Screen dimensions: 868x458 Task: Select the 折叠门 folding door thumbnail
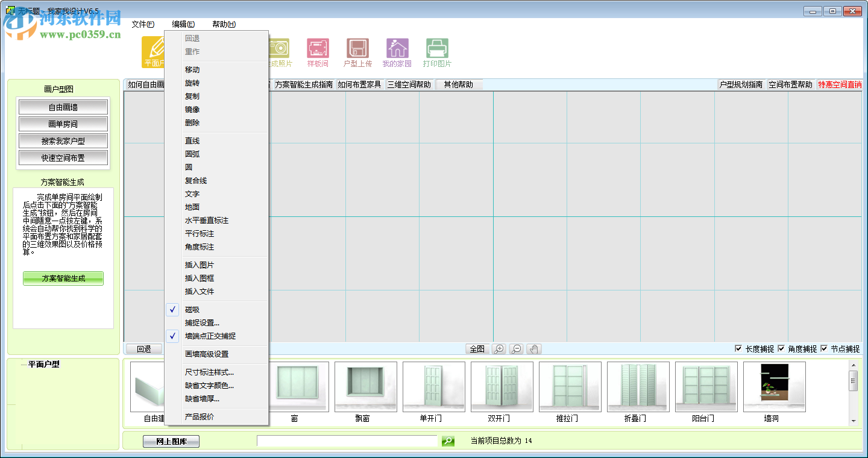(638, 386)
